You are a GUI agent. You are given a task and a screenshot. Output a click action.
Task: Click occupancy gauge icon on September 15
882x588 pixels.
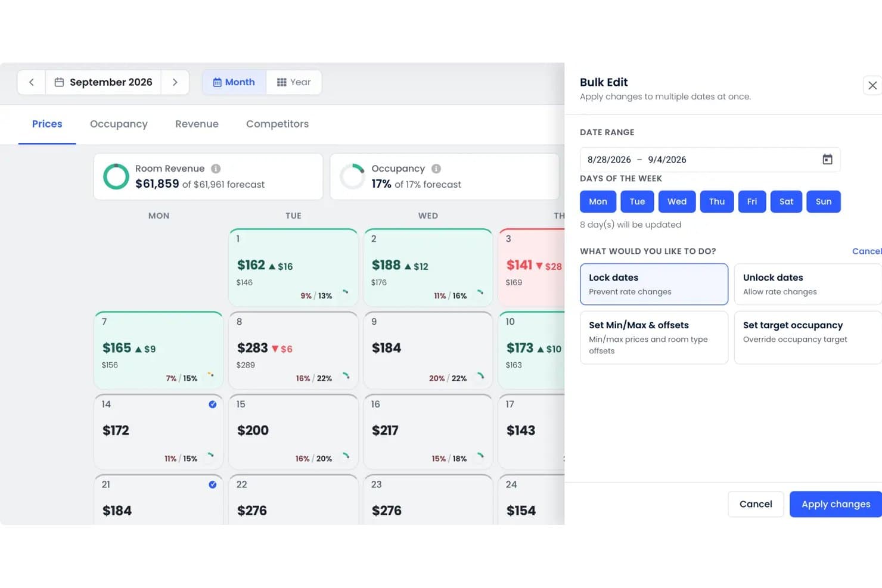click(x=345, y=457)
